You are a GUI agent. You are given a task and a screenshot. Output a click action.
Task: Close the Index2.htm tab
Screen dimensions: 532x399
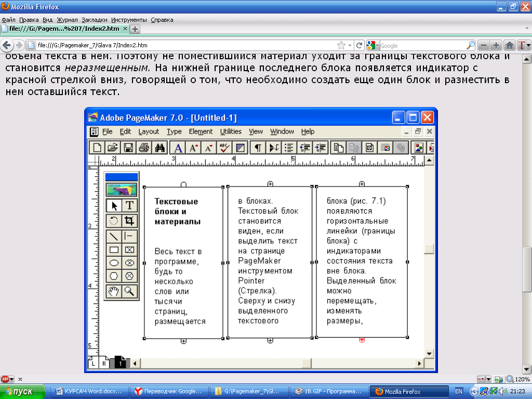(x=125, y=29)
